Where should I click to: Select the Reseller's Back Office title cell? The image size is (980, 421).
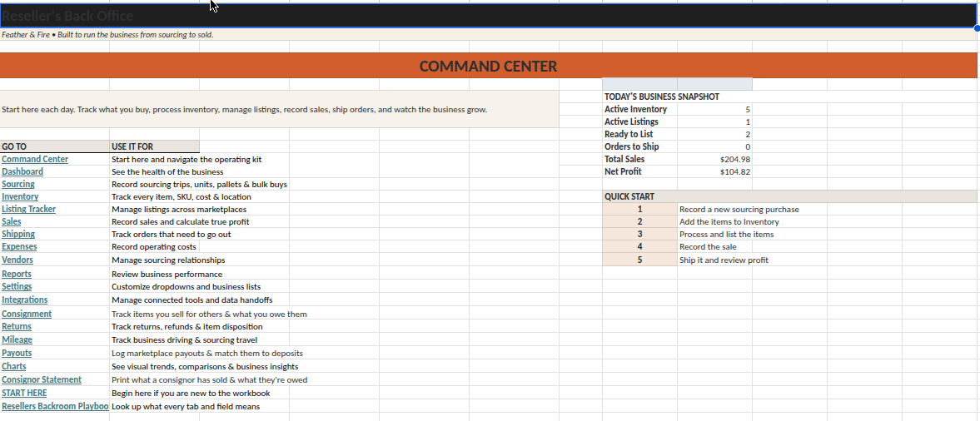488,16
